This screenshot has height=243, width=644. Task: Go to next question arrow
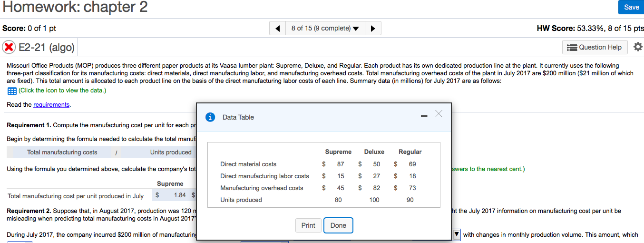click(373, 29)
